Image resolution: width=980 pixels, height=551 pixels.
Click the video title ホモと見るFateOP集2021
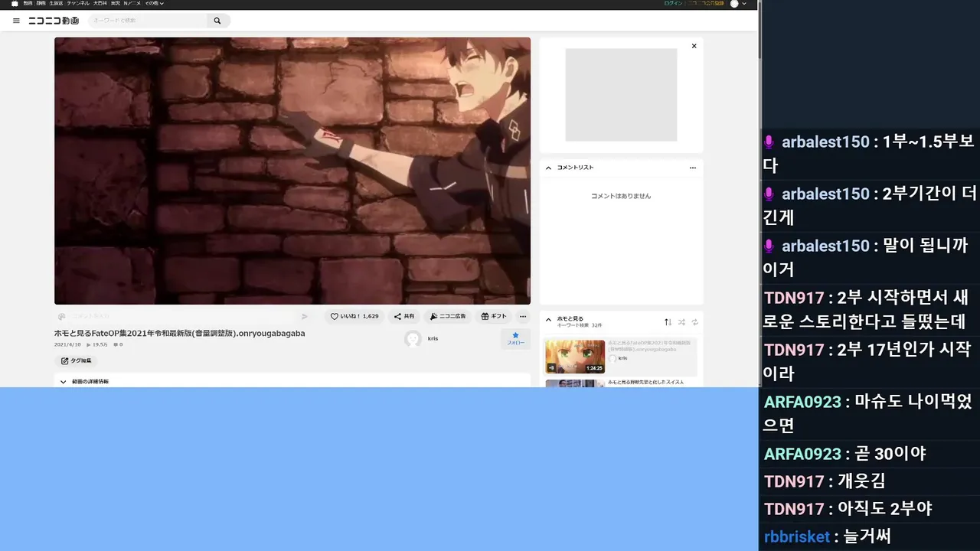click(x=180, y=334)
